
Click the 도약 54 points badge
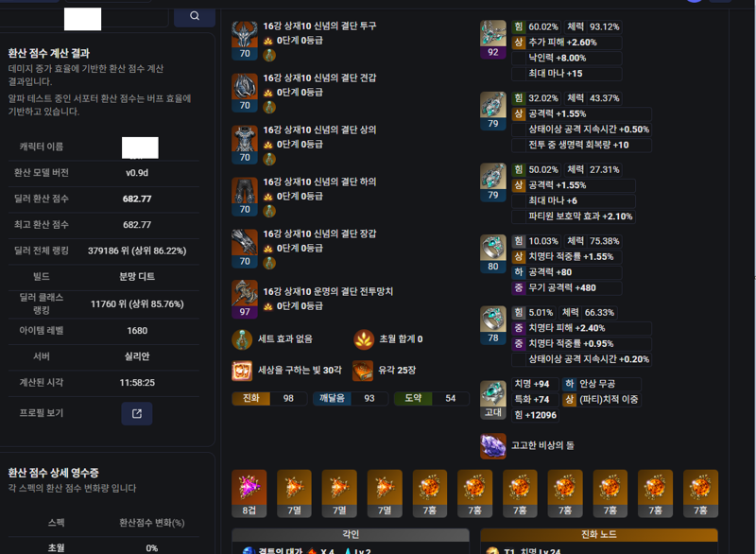[x=432, y=398]
